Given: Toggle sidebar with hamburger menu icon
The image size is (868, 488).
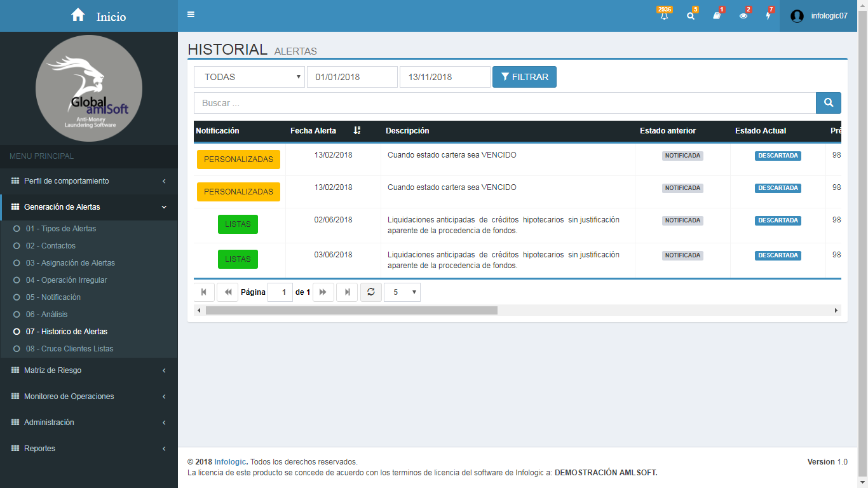Looking at the screenshot, I should click(191, 15).
